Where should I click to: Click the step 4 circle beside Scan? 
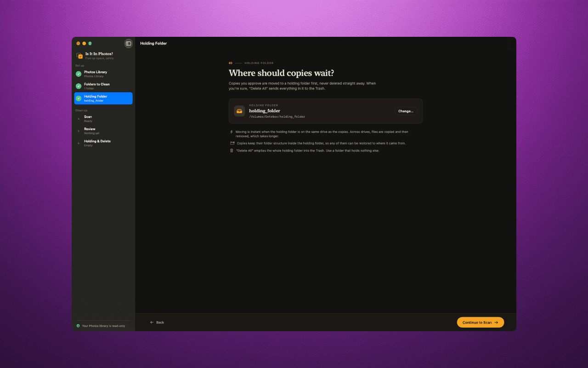point(79,119)
